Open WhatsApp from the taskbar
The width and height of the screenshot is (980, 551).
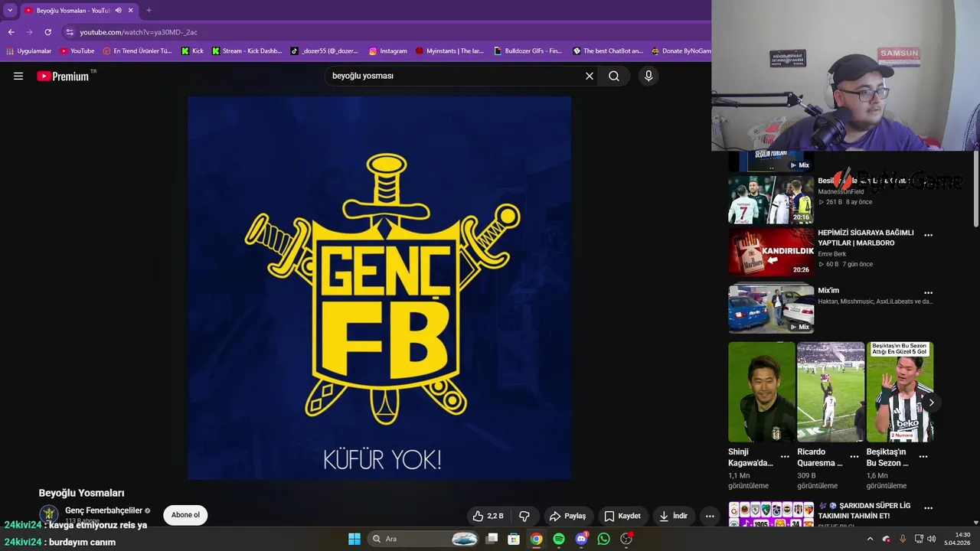tap(604, 539)
